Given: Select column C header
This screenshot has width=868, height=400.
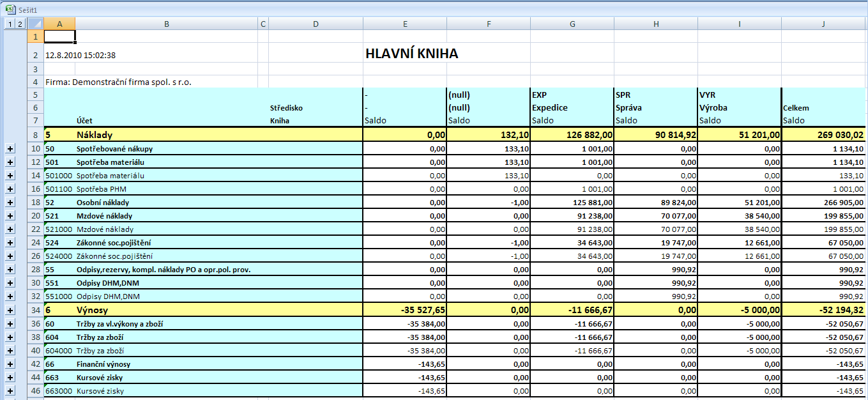Looking at the screenshot, I should [x=263, y=24].
